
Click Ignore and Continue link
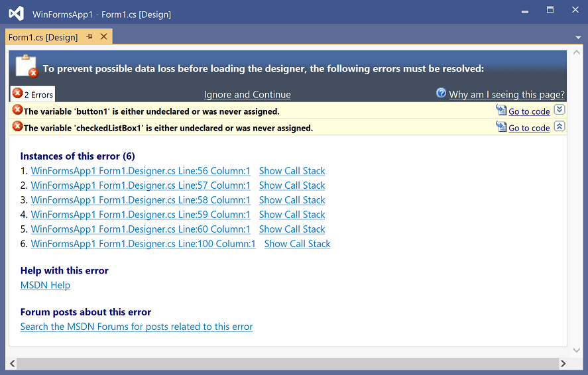[247, 94]
